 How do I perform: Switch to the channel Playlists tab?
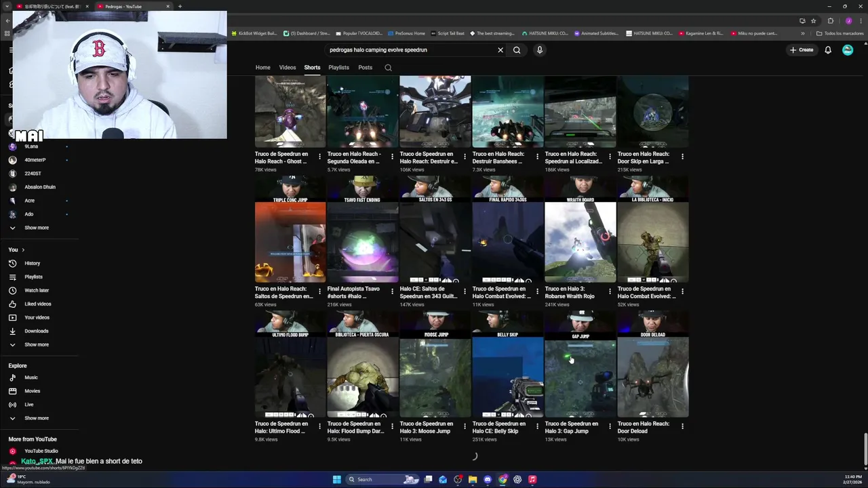tap(338, 68)
